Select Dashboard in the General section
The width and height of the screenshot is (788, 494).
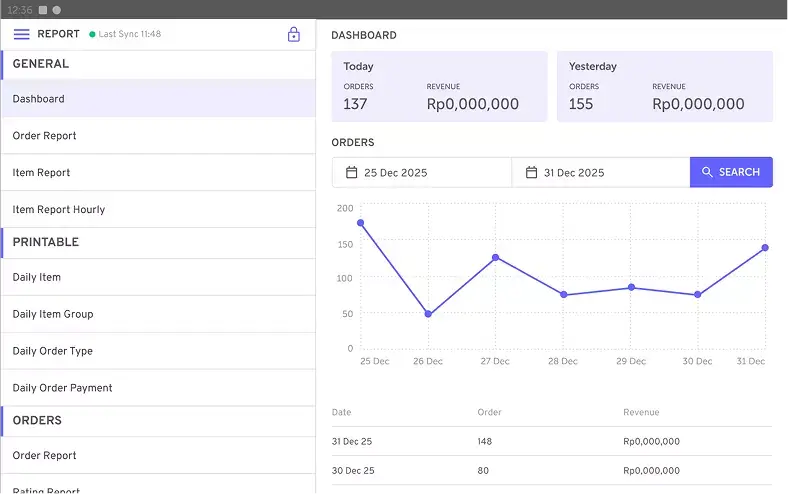pos(158,99)
